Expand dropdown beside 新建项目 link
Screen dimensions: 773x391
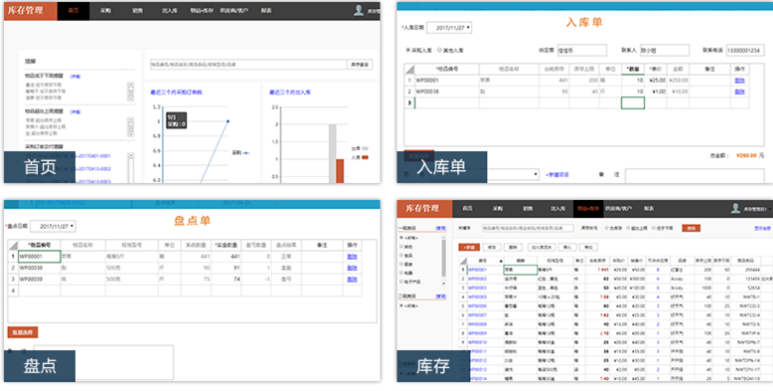(x=536, y=175)
